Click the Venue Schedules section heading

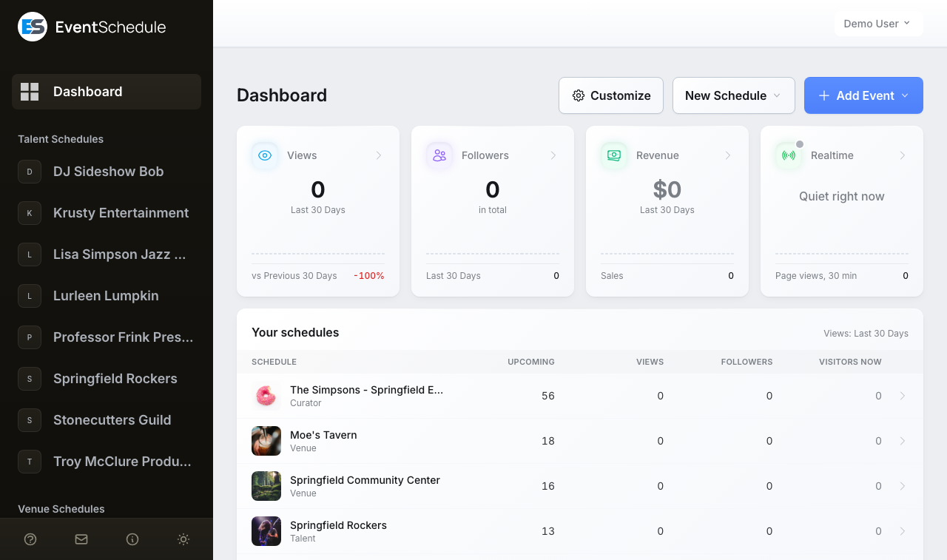click(x=61, y=509)
